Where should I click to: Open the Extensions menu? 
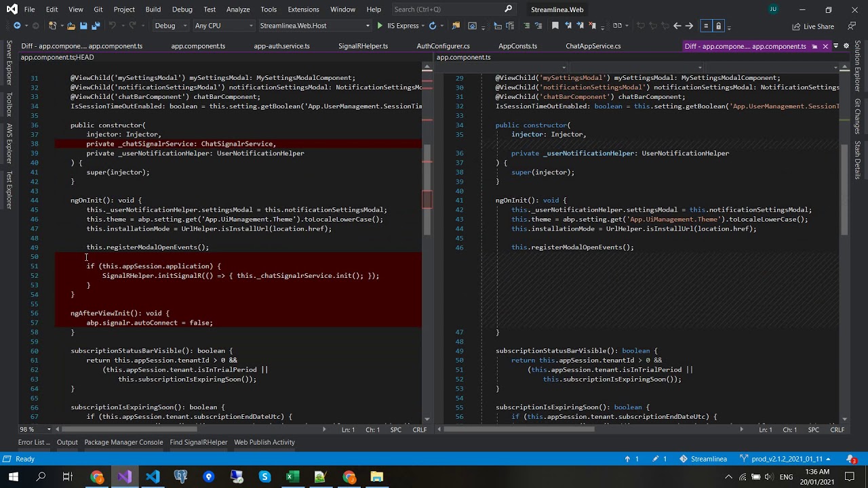click(303, 9)
